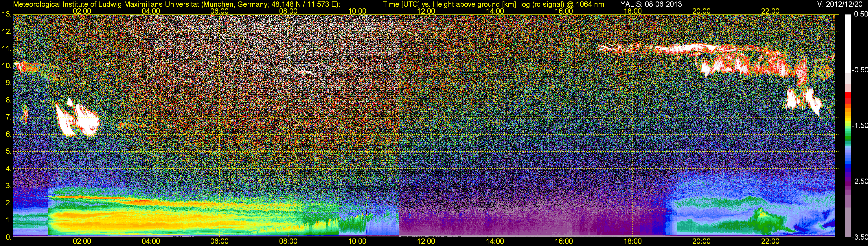
Task: Click the 10:00 label on the bottom time axis
Action: click(x=357, y=241)
